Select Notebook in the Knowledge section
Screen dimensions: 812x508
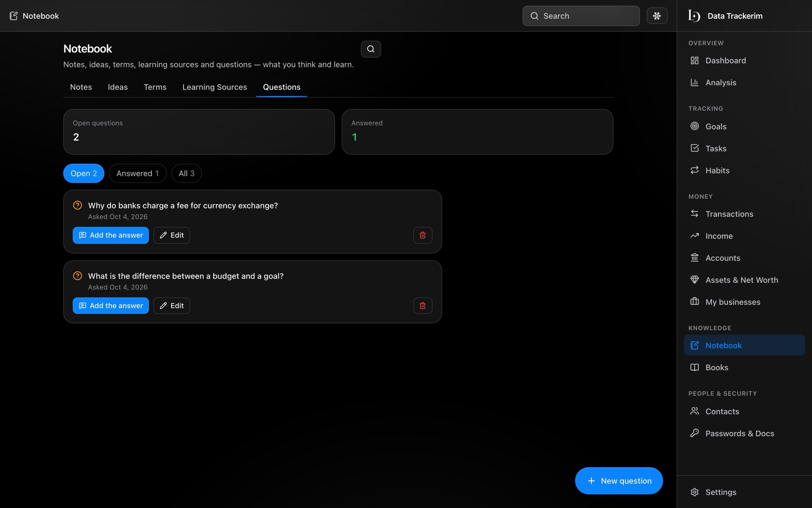point(744,345)
